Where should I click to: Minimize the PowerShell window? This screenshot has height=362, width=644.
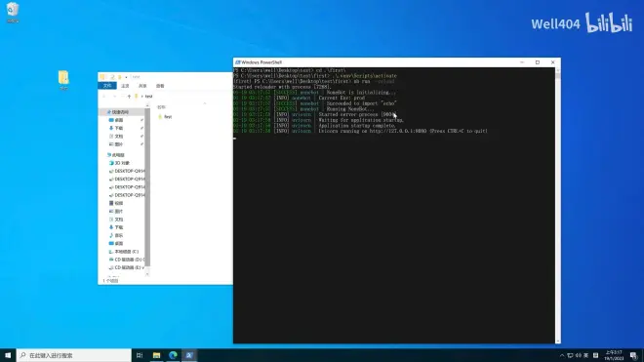pos(522,62)
